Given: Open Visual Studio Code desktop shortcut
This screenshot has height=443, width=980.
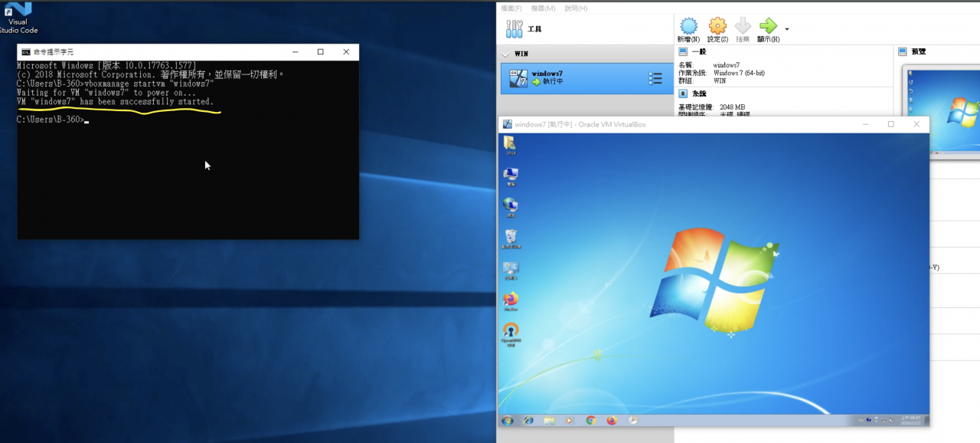Looking at the screenshot, I should pyautogui.click(x=17, y=17).
